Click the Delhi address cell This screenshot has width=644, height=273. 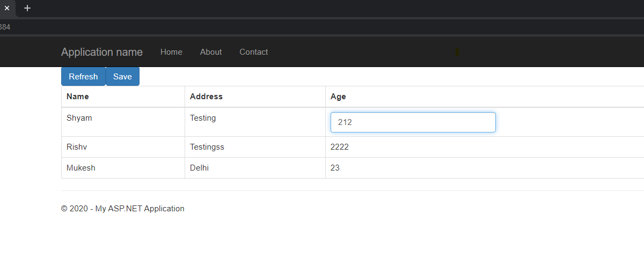[199, 168]
